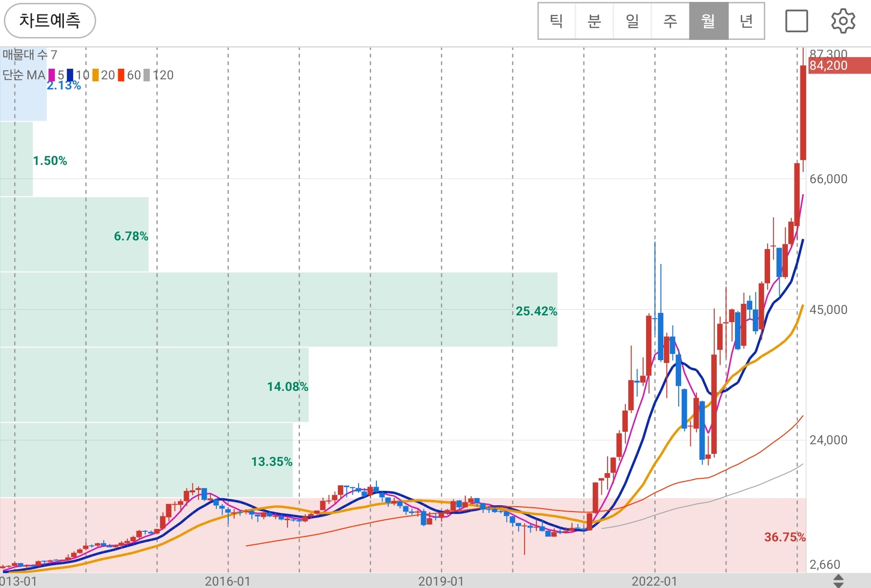The height and width of the screenshot is (588, 871).
Task: Switch to the 일 daily chart tab
Action: click(x=632, y=21)
